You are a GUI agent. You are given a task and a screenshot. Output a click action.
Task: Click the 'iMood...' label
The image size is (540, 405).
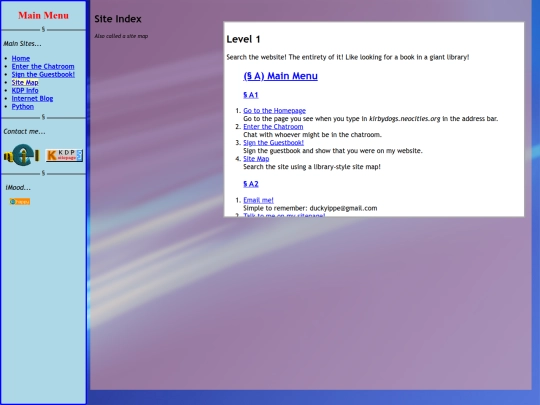tap(18, 188)
